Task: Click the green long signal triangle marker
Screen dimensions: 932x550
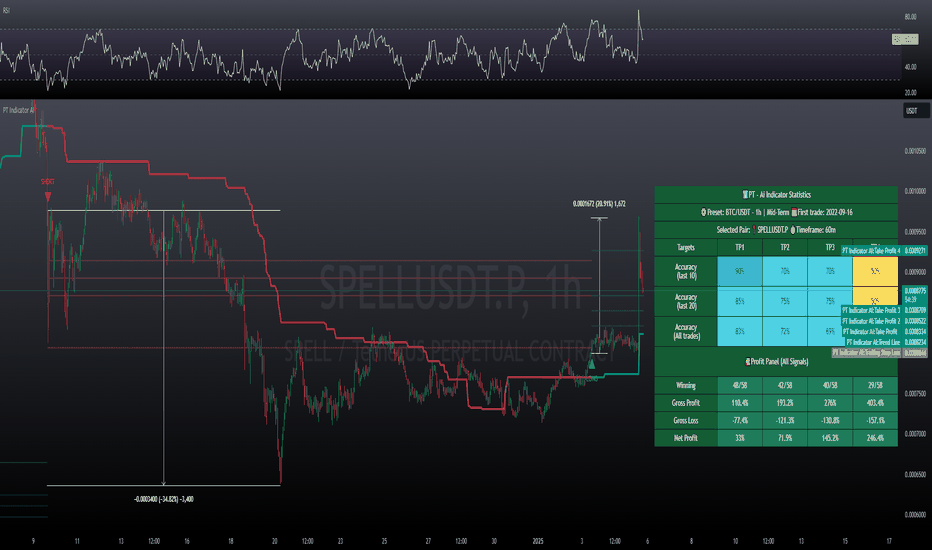Action: [591, 364]
